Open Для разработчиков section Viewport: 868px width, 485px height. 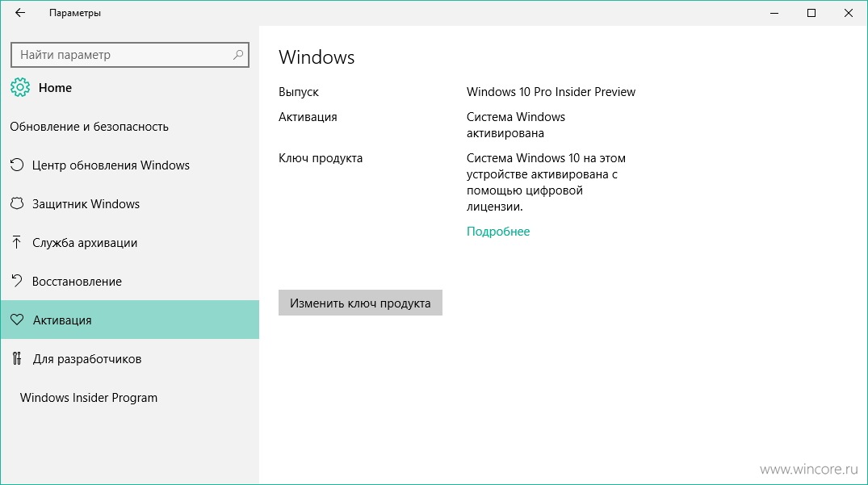[130, 358]
